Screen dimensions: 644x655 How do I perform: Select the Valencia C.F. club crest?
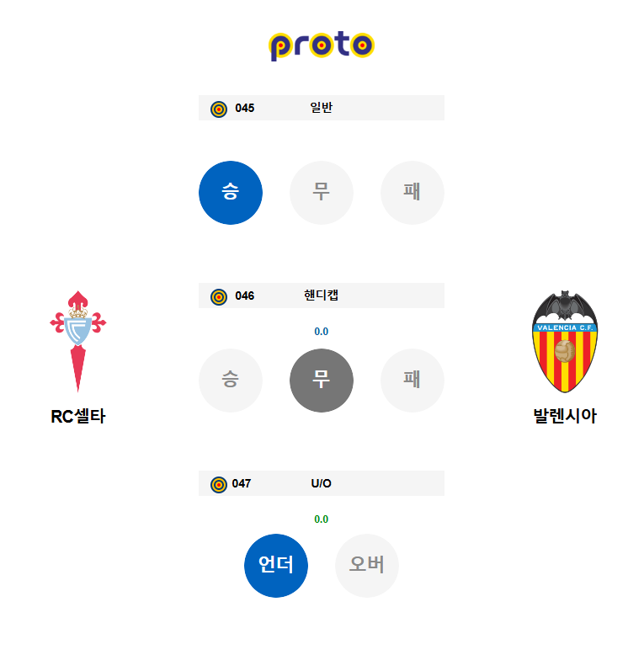click(565, 341)
